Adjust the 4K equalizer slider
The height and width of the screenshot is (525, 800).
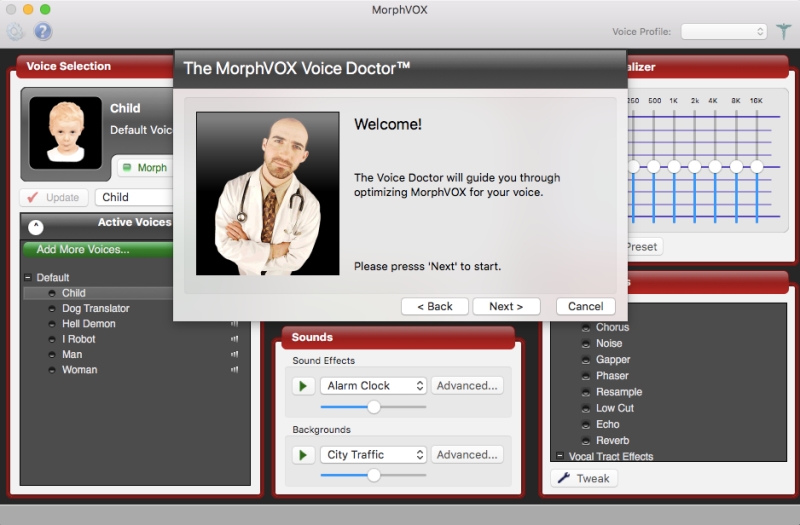(715, 166)
